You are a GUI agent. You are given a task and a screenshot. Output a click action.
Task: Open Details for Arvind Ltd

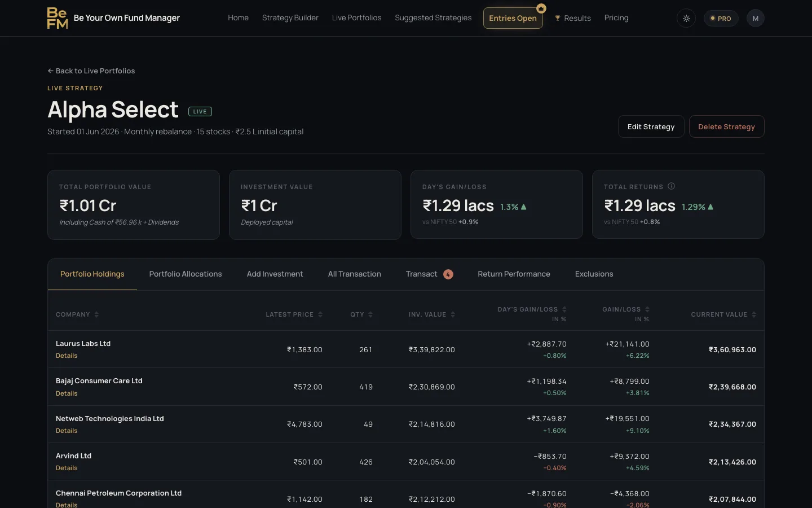point(67,468)
